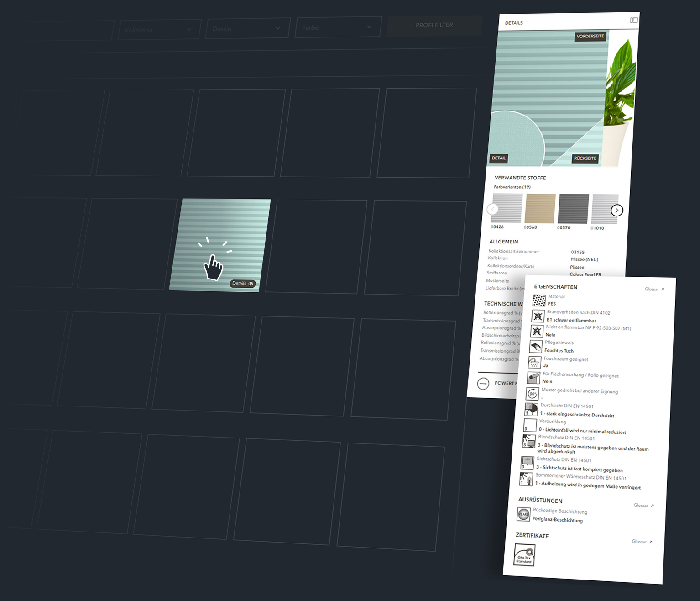Select the beige 00568 colour variant swatch
The image size is (700, 601).
pyautogui.click(x=541, y=209)
